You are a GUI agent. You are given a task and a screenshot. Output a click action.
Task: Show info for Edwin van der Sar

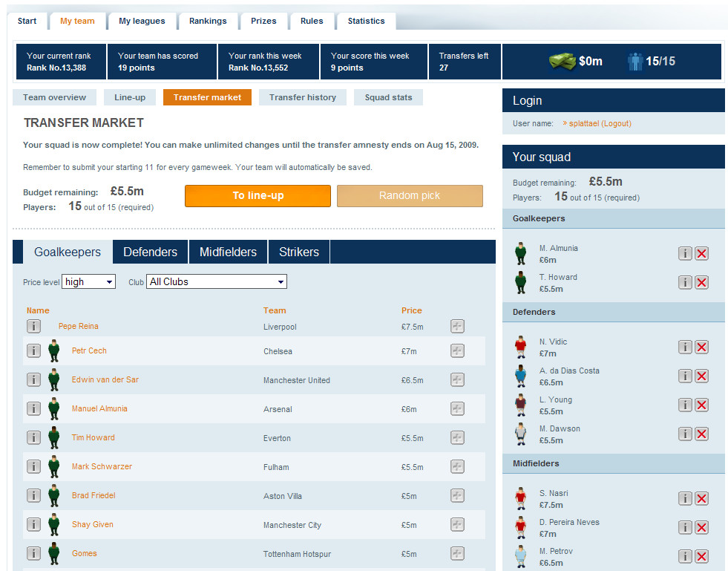point(33,379)
